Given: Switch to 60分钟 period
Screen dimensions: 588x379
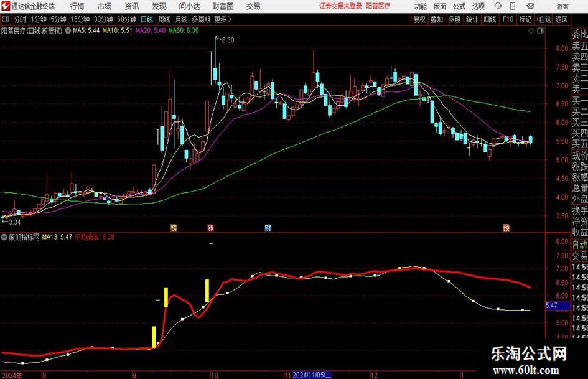Looking at the screenshot, I should (126, 19).
